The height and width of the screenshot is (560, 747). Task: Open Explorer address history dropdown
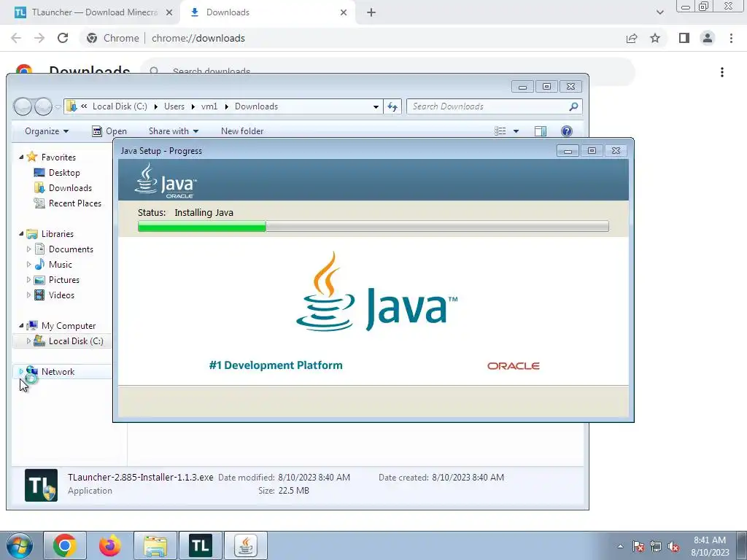coord(376,106)
